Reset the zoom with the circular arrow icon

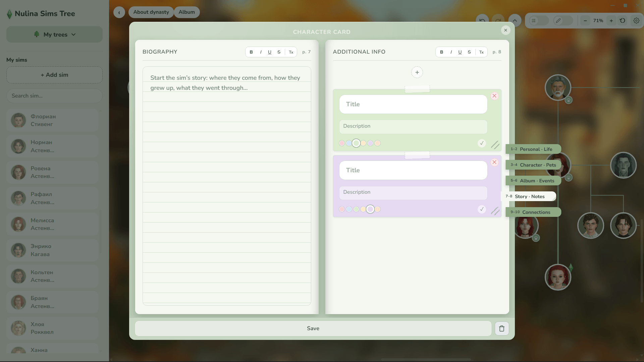[623, 20]
